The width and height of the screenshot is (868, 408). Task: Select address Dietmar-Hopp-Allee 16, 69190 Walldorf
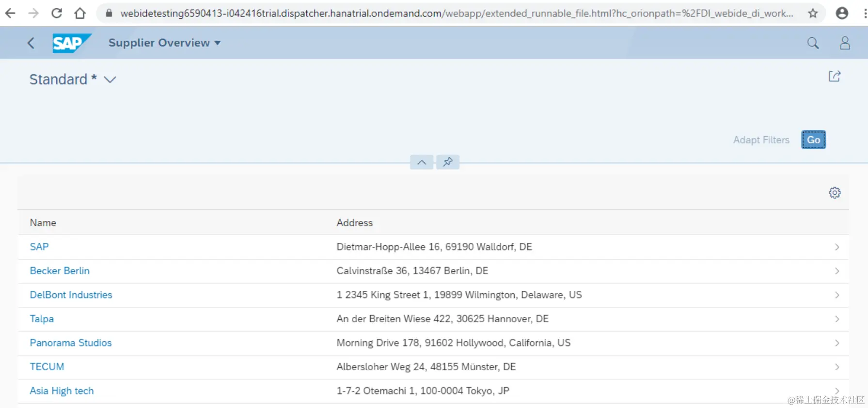click(x=434, y=247)
